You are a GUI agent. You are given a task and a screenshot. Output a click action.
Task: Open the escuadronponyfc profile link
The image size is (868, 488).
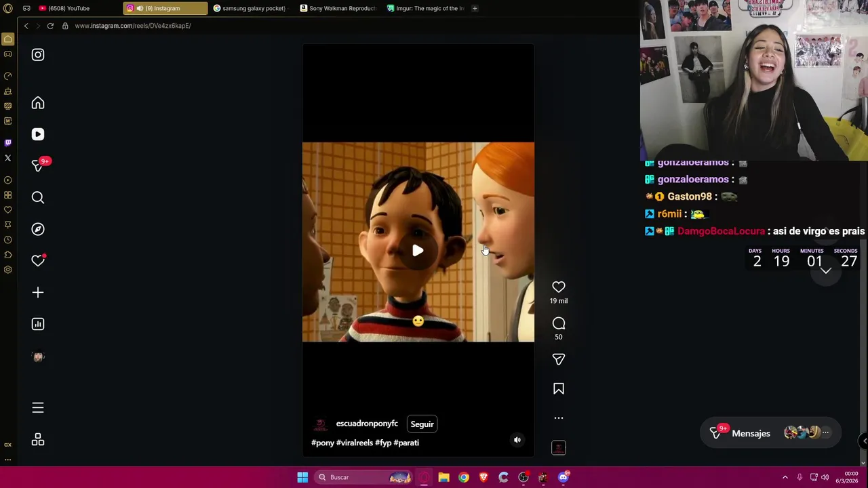(367, 424)
